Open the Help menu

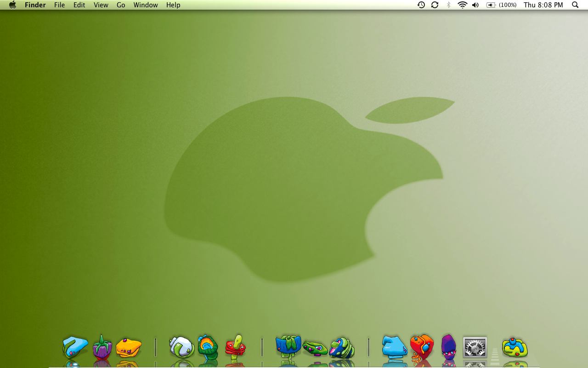tap(173, 5)
